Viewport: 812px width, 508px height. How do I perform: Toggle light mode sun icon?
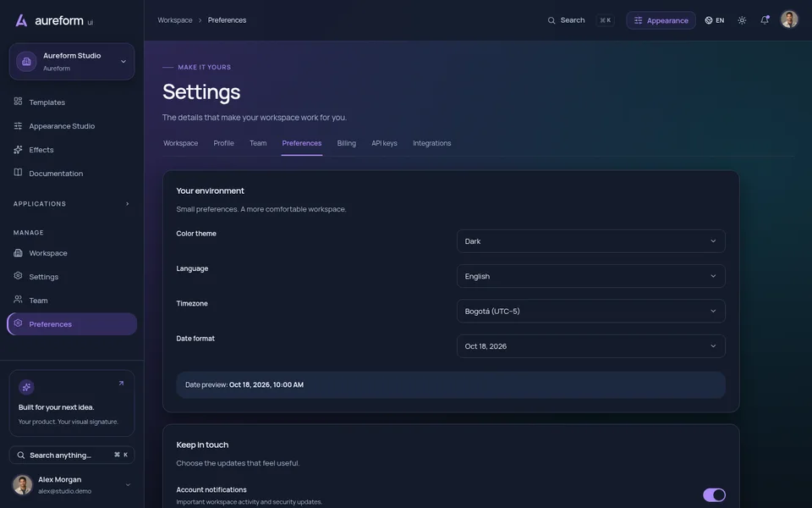[x=742, y=20]
